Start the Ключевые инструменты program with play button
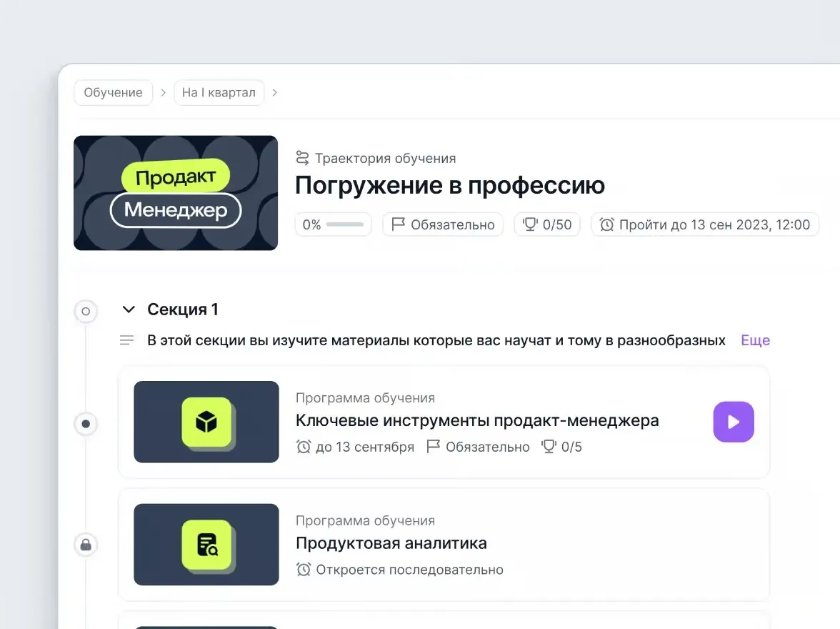This screenshot has height=629, width=840. 733,422
